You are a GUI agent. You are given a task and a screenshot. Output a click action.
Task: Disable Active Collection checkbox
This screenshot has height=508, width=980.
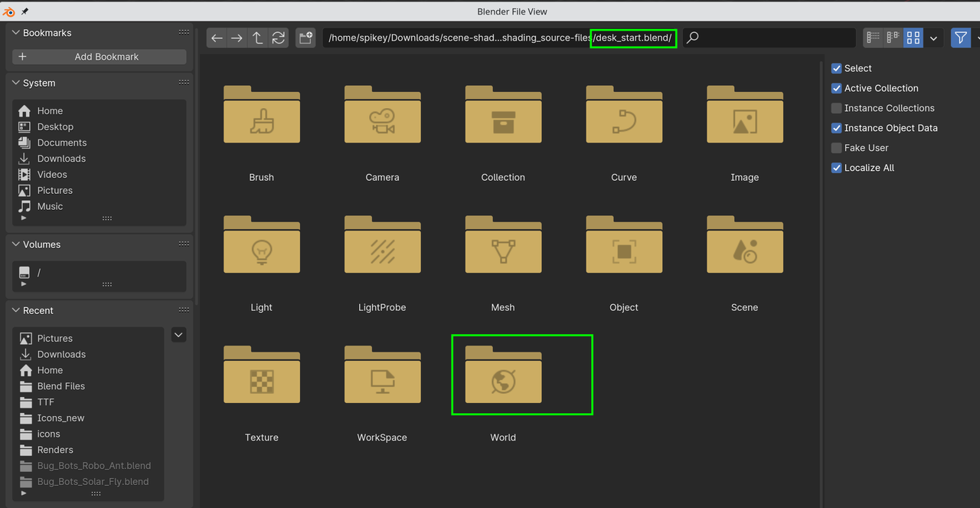click(x=837, y=88)
